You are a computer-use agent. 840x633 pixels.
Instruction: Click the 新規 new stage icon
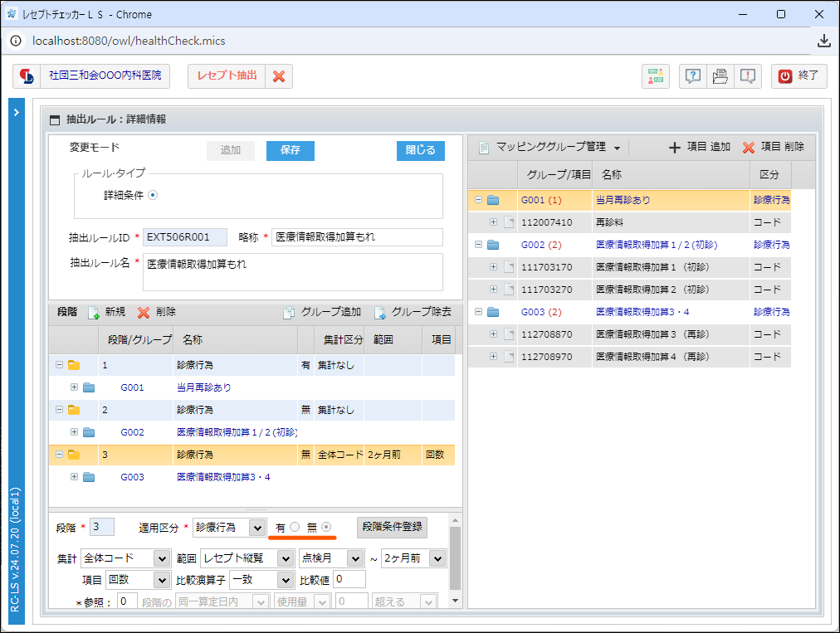pos(94,313)
